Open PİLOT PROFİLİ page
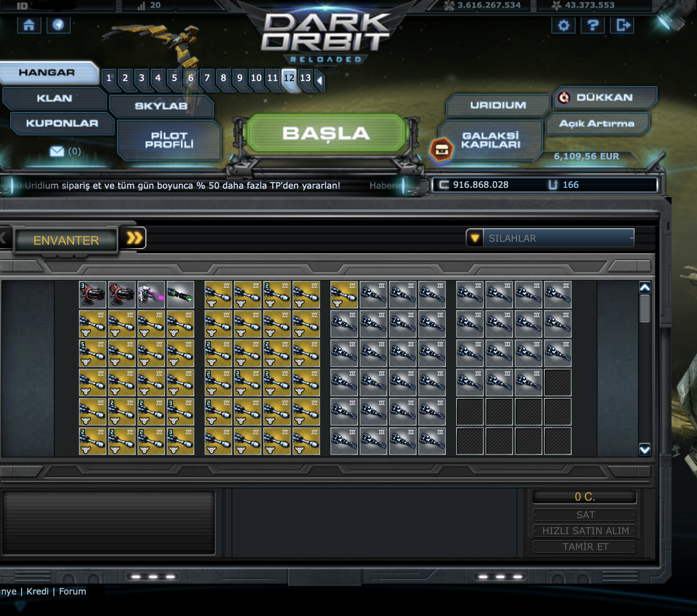The image size is (697, 616). point(169,140)
